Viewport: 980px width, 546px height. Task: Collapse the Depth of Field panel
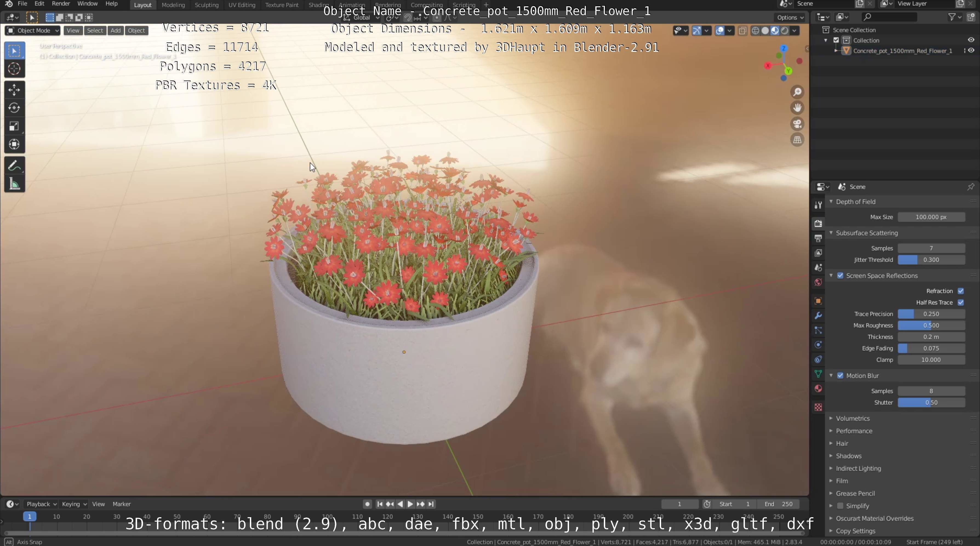(855, 202)
